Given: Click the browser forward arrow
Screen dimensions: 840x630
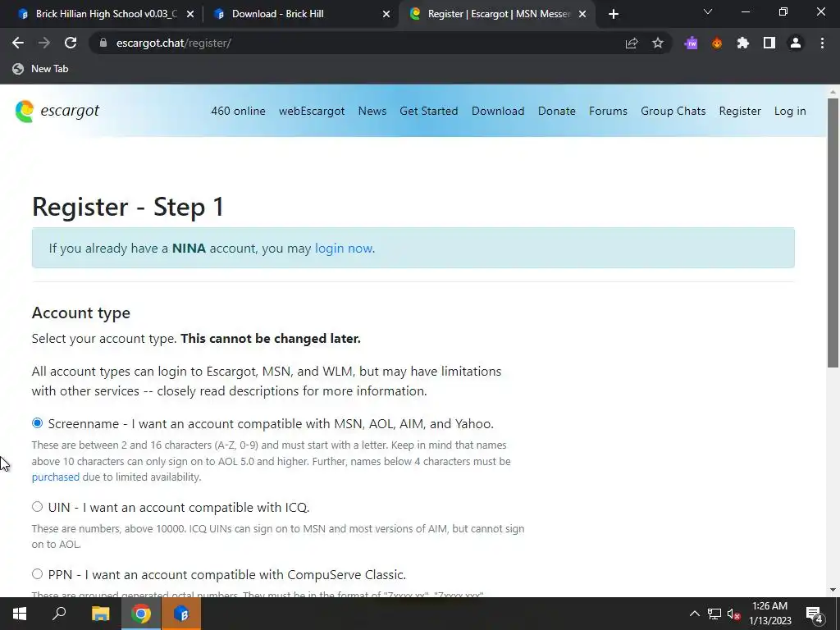Looking at the screenshot, I should pyautogui.click(x=44, y=43).
